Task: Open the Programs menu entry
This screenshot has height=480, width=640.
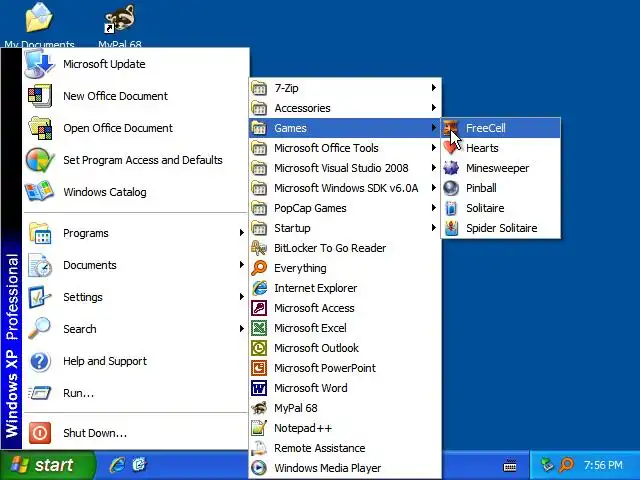Action: point(136,233)
